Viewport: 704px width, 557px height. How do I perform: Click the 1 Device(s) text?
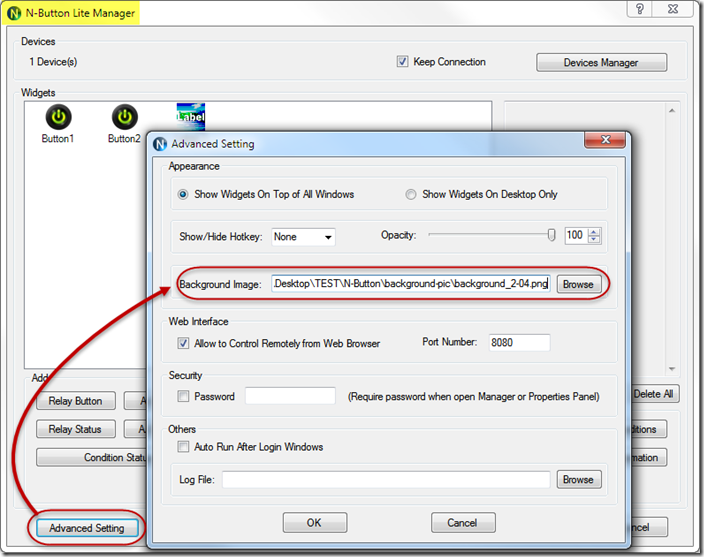(53, 61)
